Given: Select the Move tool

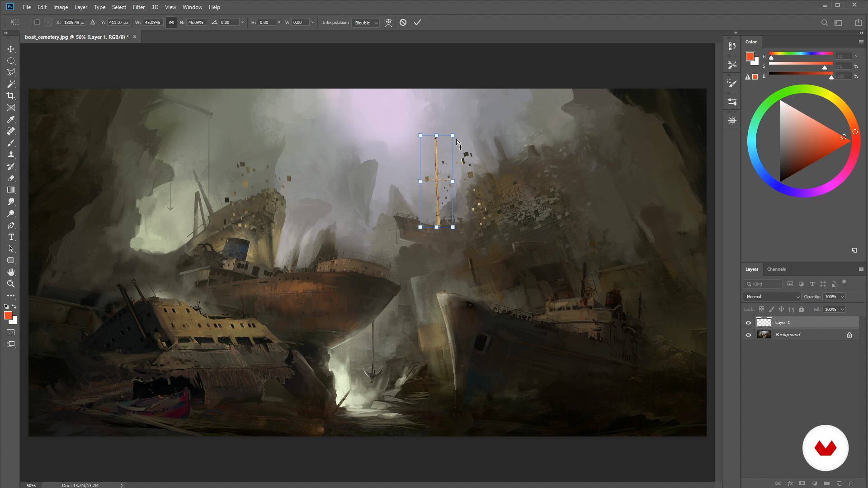Looking at the screenshot, I should click(x=11, y=49).
